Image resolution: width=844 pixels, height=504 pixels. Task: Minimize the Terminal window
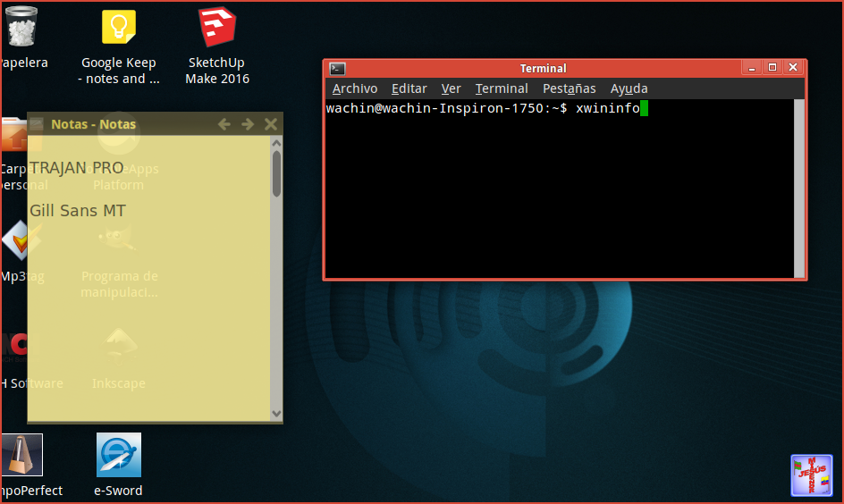click(752, 68)
